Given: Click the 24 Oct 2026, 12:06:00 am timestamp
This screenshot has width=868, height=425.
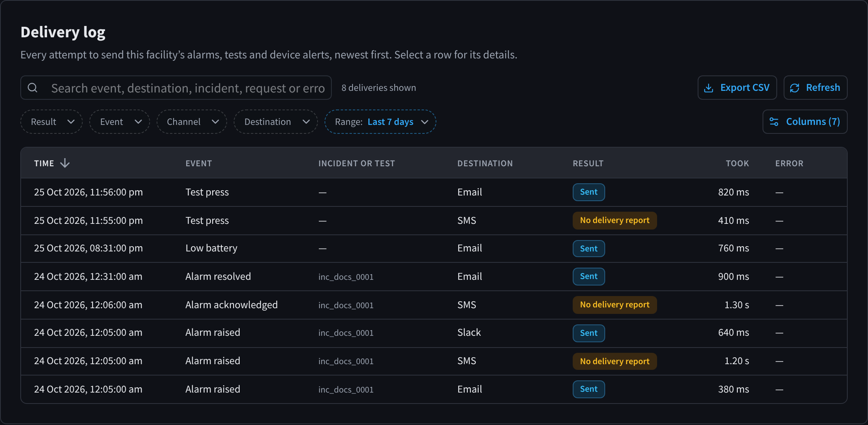Looking at the screenshot, I should coord(88,305).
